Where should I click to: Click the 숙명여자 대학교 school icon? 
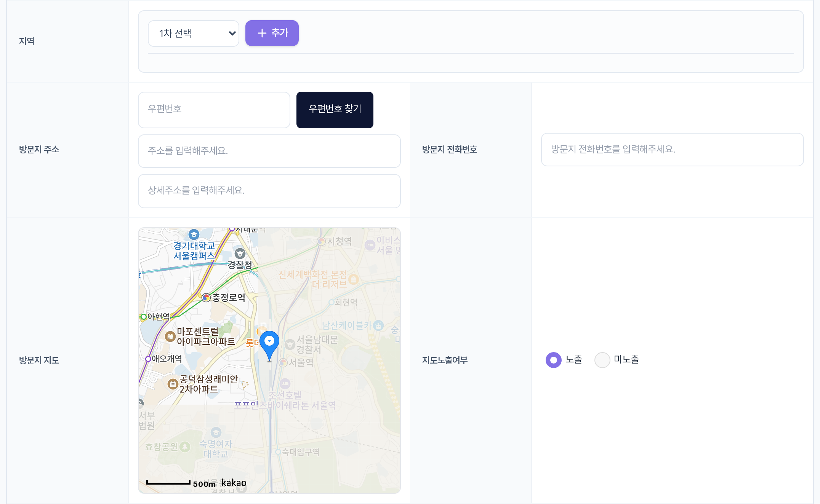[x=216, y=432]
